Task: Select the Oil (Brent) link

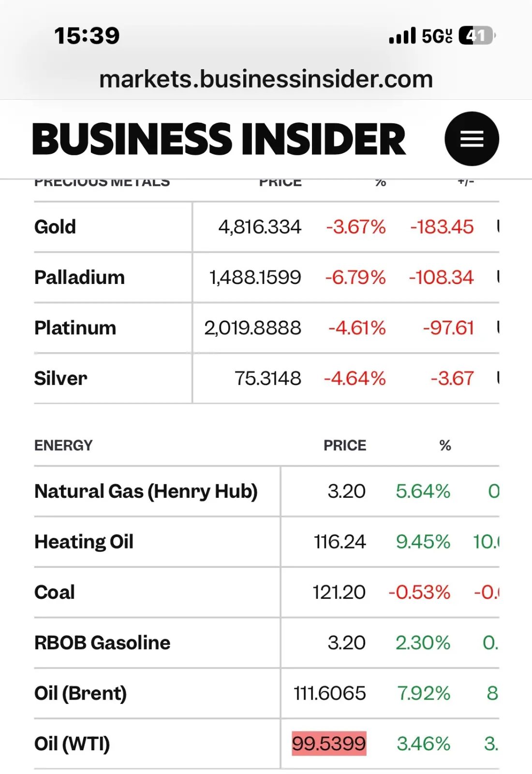Action: [x=80, y=693]
